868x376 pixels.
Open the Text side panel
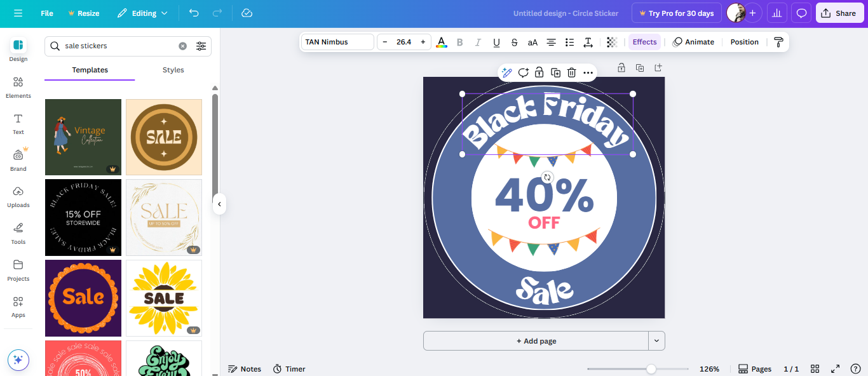point(18,124)
